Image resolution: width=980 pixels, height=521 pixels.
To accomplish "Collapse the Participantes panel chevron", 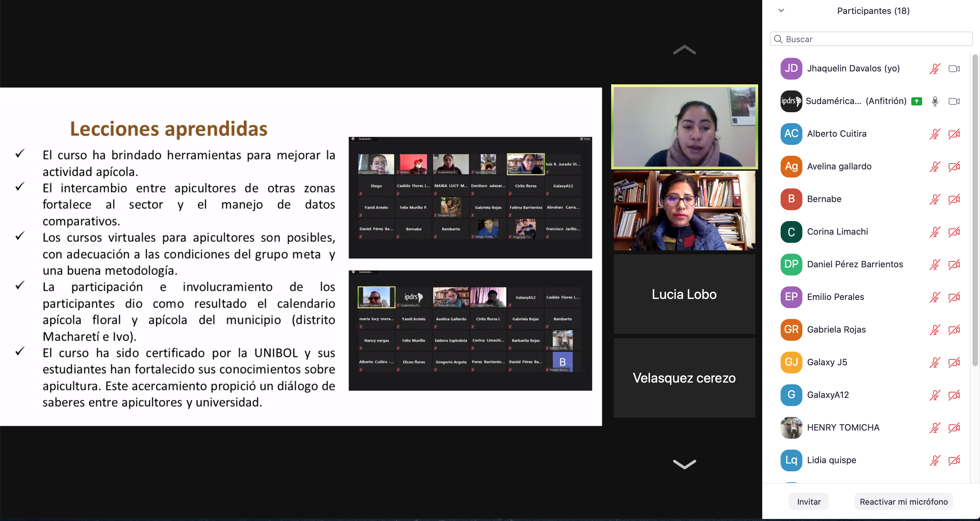I will 781,11.
